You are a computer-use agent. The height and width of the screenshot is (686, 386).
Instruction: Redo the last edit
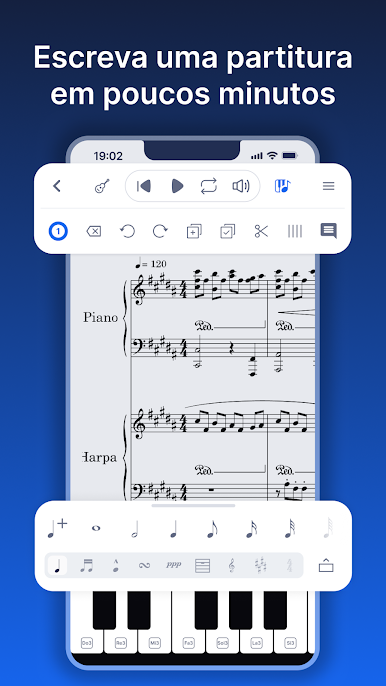point(160,231)
